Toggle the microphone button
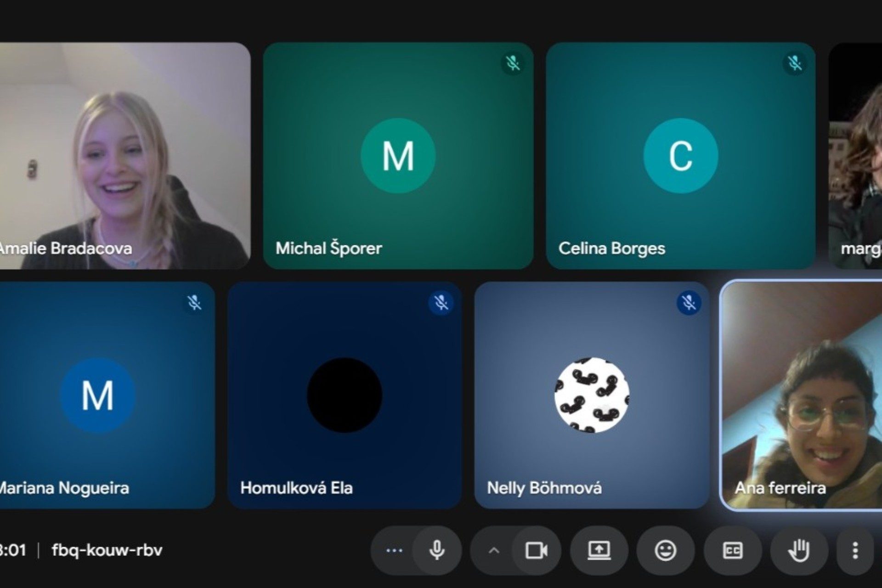This screenshot has height=588, width=882. point(436,550)
